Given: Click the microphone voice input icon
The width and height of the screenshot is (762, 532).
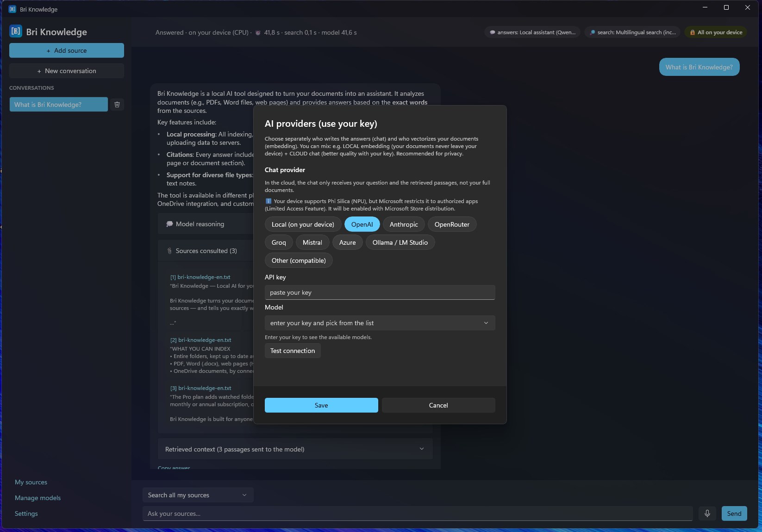Looking at the screenshot, I should tap(707, 513).
